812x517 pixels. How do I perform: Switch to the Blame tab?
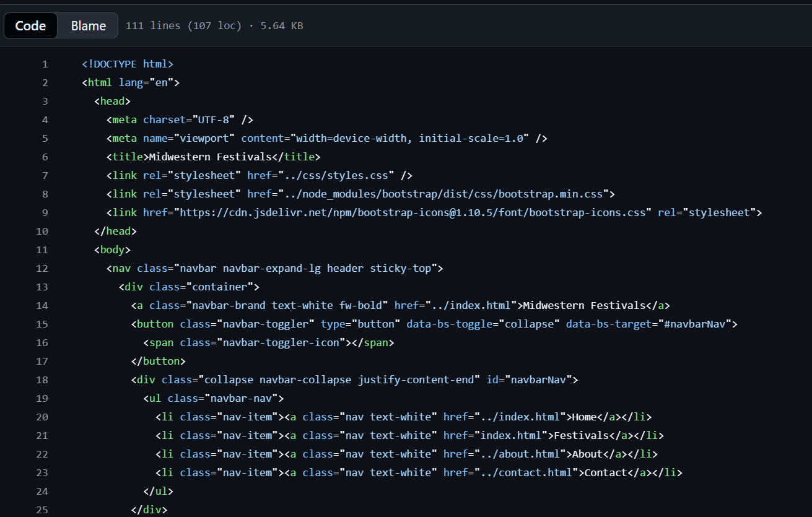pyautogui.click(x=89, y=26)
